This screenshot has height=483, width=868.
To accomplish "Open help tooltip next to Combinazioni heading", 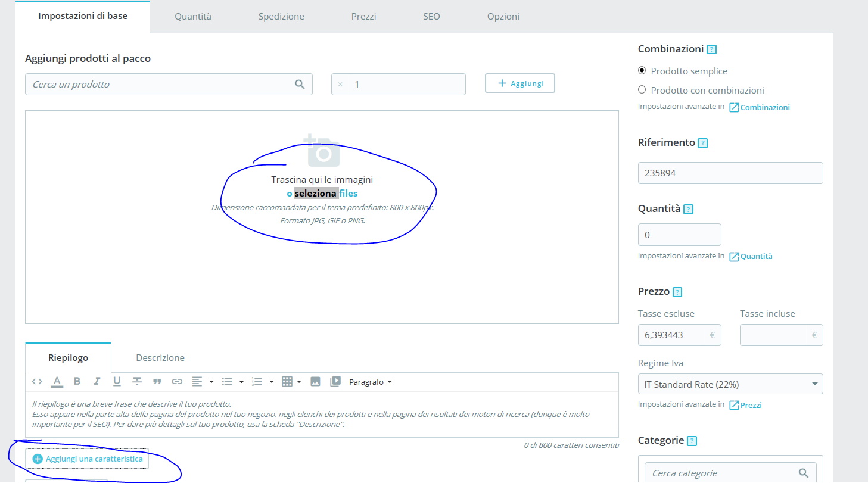I will [x=711, y=49].
